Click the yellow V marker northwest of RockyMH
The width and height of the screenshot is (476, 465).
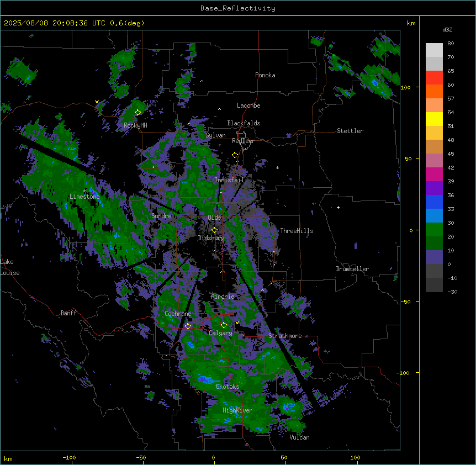click(x=97, y=102)
